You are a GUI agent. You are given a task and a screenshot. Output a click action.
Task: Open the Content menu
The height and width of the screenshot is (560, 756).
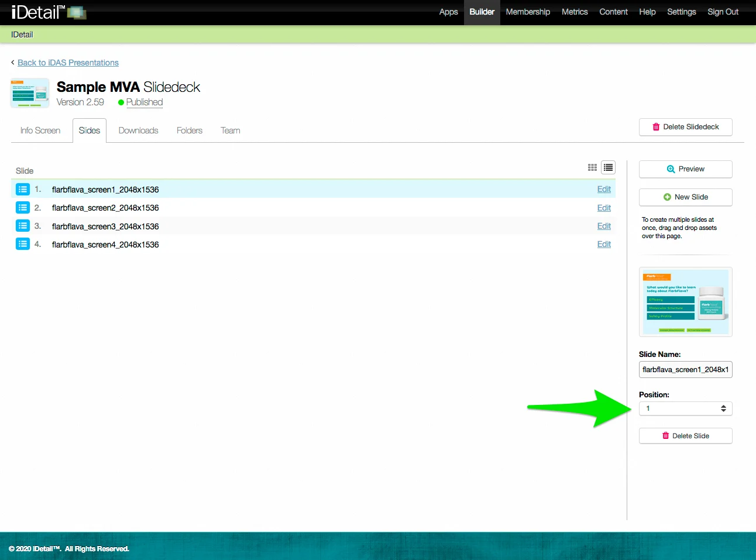(x=613, y=12)
